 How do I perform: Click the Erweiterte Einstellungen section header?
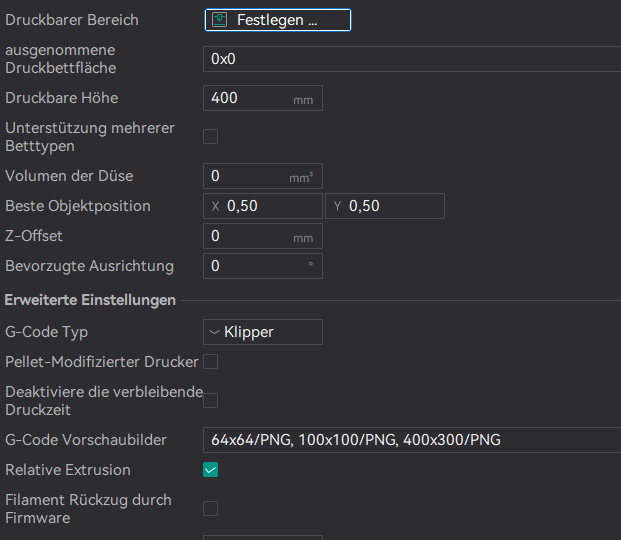click(x=90, y=300)
